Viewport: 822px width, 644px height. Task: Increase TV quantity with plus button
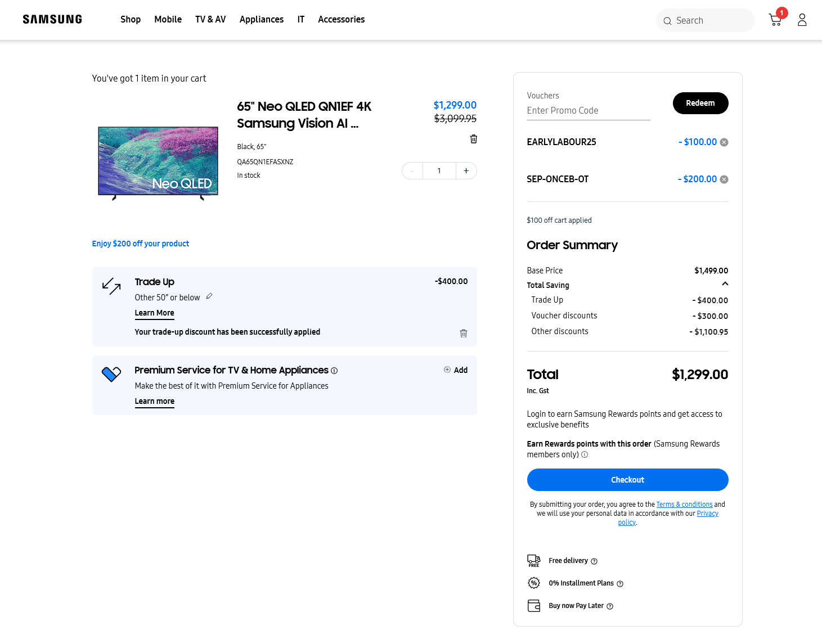click(466, 171)
